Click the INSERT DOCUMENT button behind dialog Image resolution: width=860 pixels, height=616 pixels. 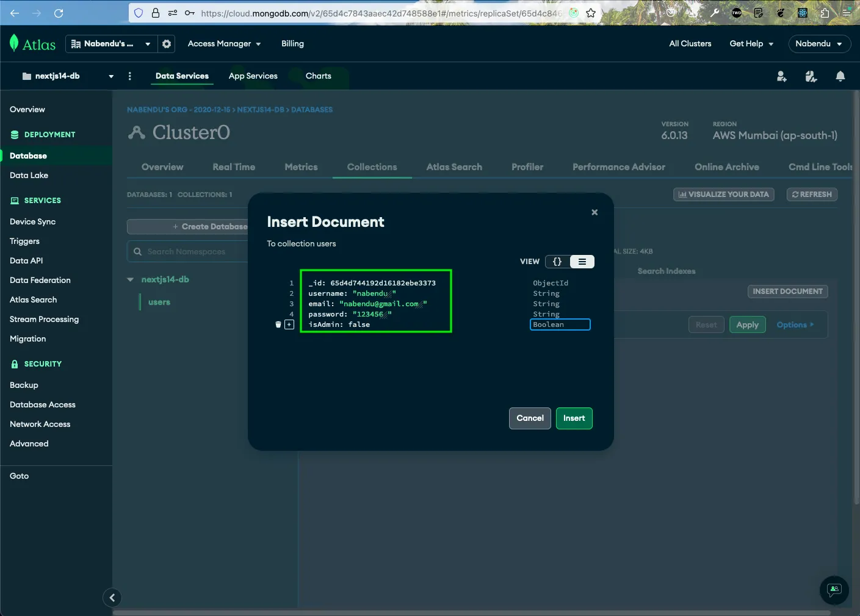coord(788,292)
